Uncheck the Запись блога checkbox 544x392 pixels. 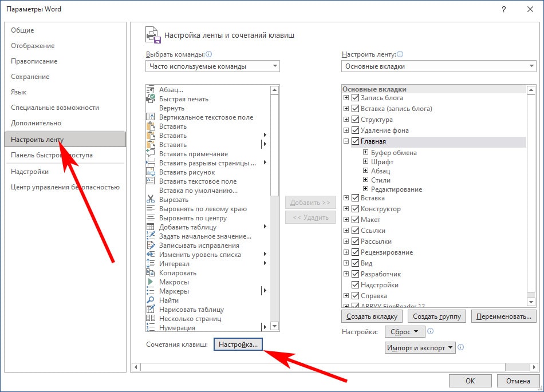point(355,98)
